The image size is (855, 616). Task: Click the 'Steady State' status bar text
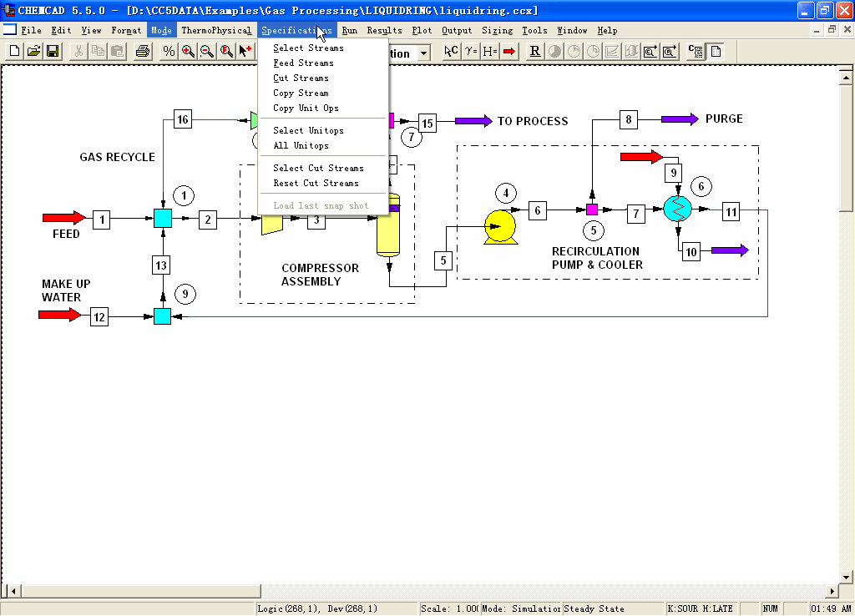594,608
